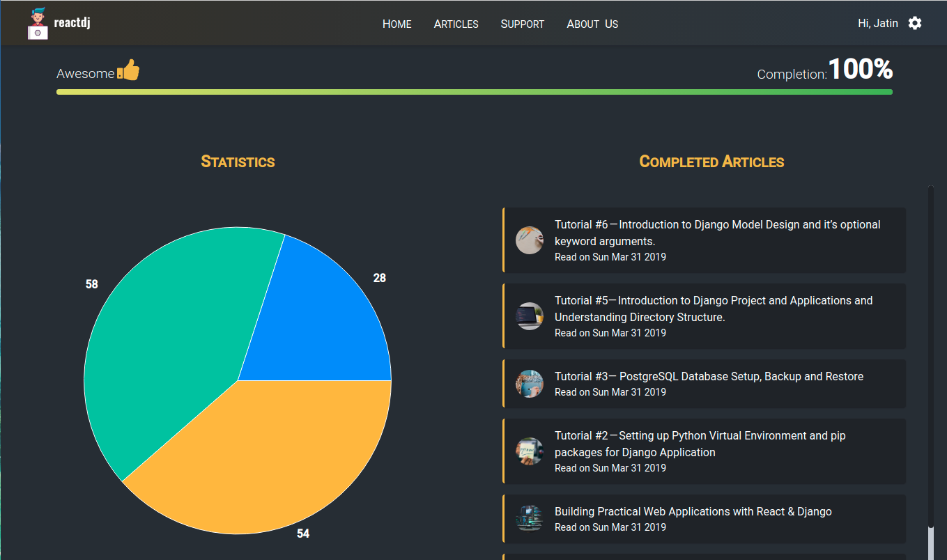Open the About Us page
Viewport: 947px width, 560px height.
pyautogui.click(x=592, y=24)
